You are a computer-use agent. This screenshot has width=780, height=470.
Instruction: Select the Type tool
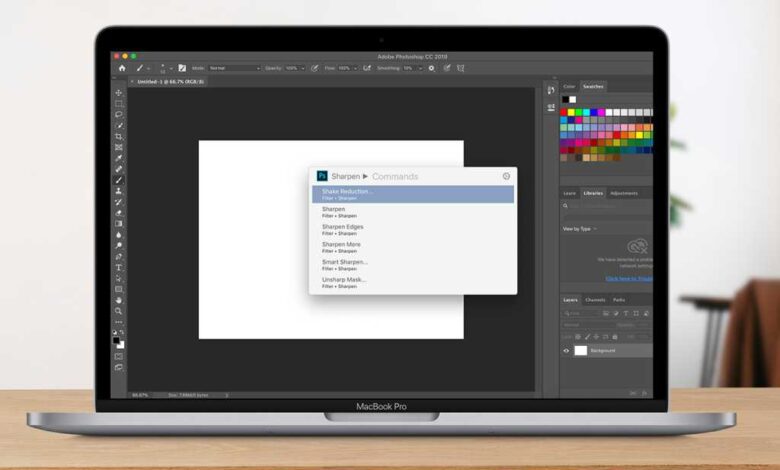(x=118, y=268)
